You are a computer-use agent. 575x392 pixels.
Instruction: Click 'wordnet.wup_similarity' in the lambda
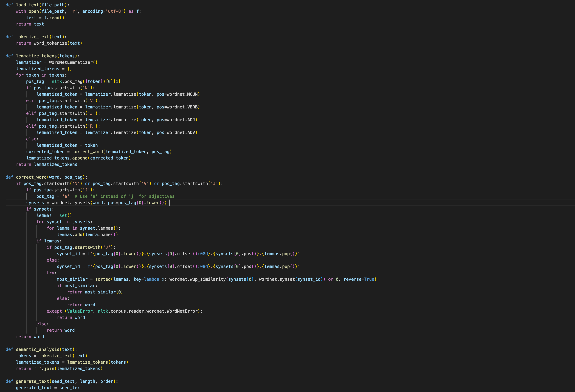[198, 279]
